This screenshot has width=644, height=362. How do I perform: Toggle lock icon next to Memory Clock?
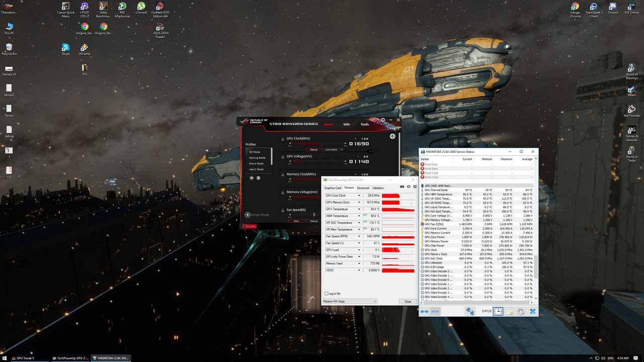tap(283, 175)
